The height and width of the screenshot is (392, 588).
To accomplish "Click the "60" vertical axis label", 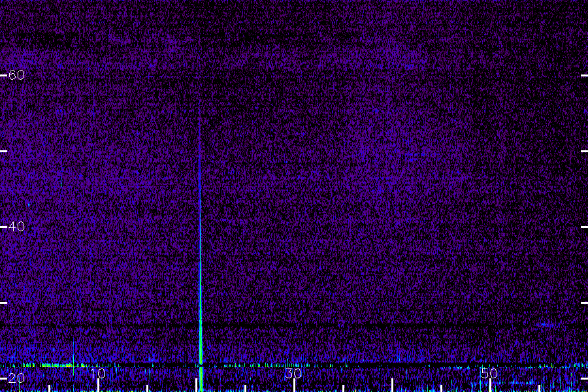I will [16, 75].
